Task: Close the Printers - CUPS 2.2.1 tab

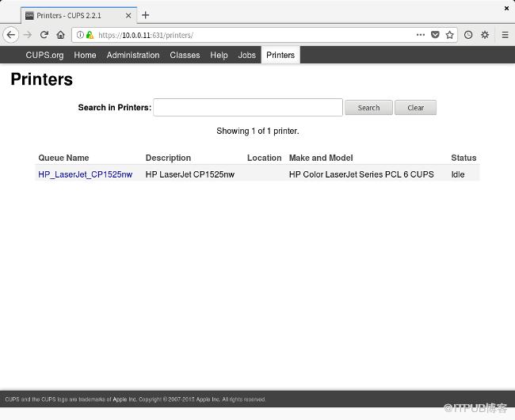Action: (128, 15)
